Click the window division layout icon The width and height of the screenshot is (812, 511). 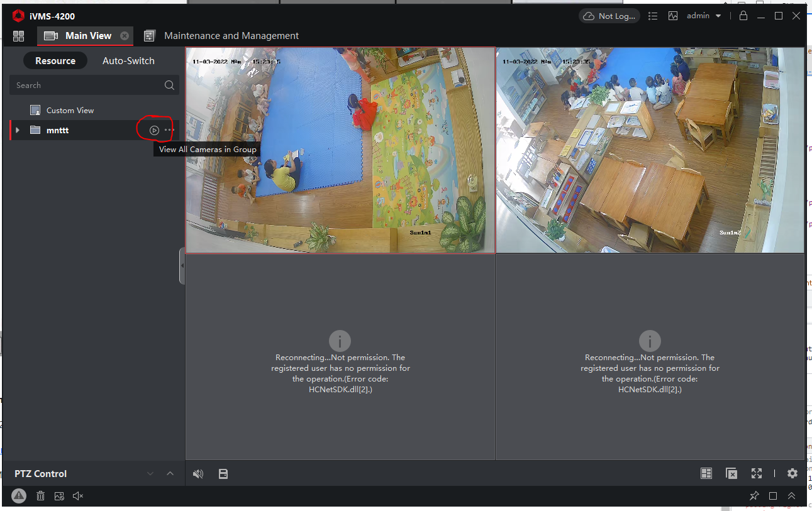coord(706,473)
